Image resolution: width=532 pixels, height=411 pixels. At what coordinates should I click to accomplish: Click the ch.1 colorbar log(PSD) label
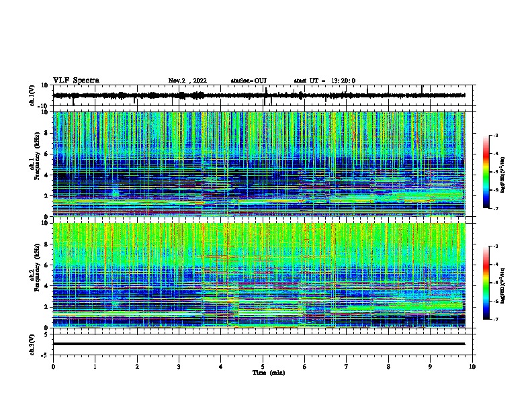[x=503, y=175]
